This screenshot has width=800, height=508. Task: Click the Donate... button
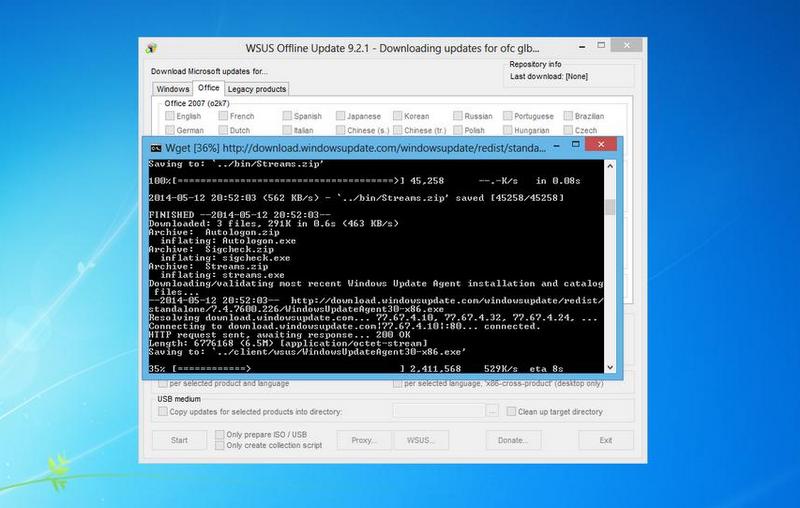point(513,440)
